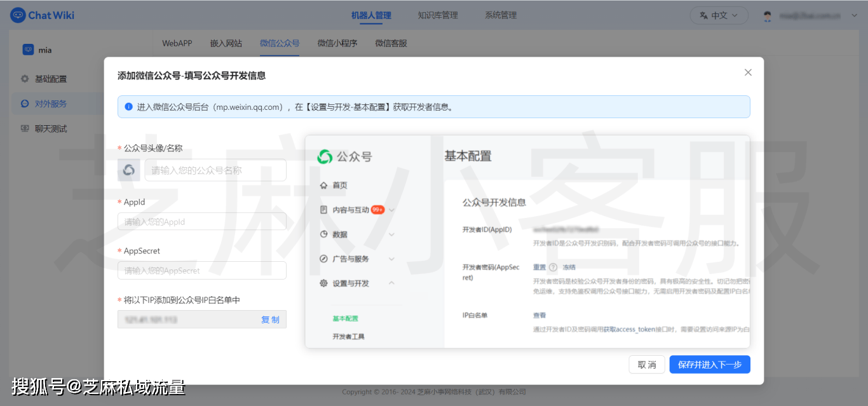Expand the 广告与服务 section chevron
868x406 pixels.
coord(391,259)
